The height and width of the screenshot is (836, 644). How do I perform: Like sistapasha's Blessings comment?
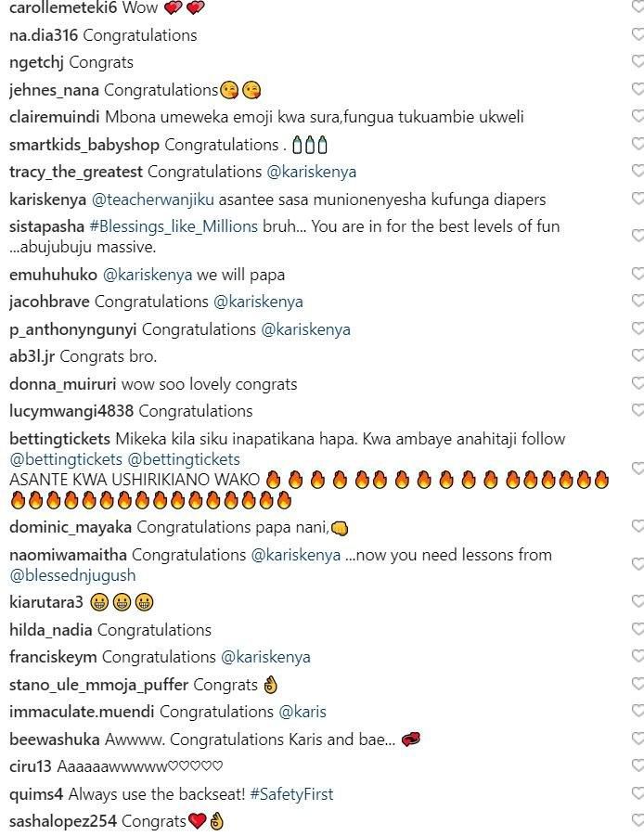click(x=638, y=236)
